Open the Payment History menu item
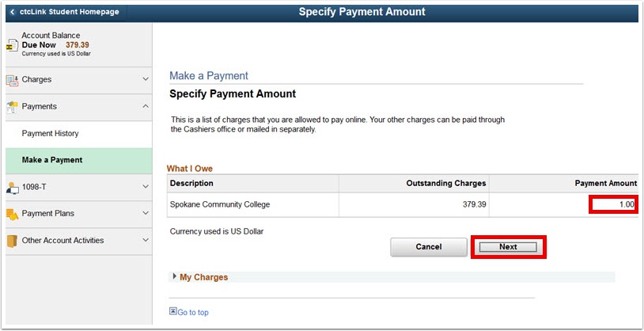644x331 pixels. [51, 134]
